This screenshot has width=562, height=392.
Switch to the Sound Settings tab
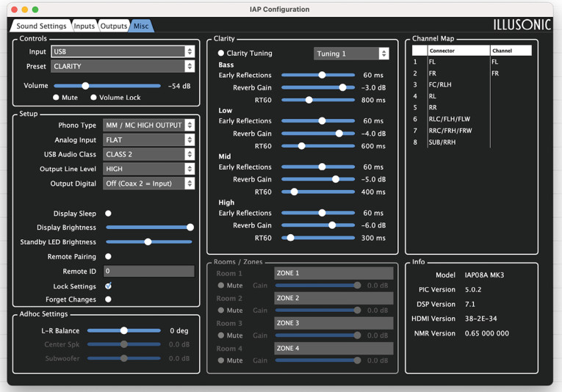[41, 26]
